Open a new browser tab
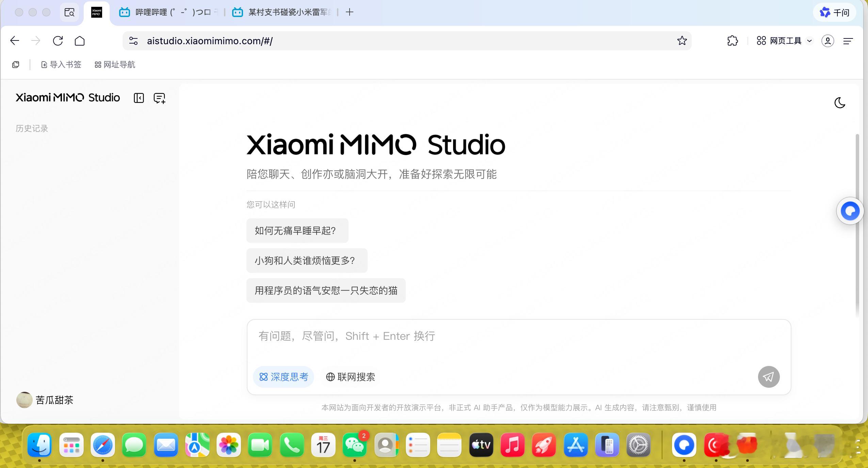This screenshot has height=468, width=868. coord(349,12)
